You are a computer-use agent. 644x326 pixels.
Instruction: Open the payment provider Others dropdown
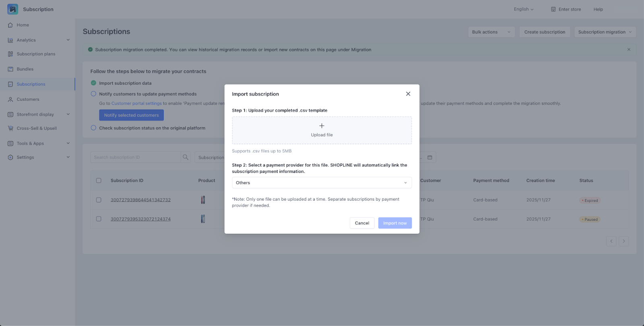(x=322, y=183)
